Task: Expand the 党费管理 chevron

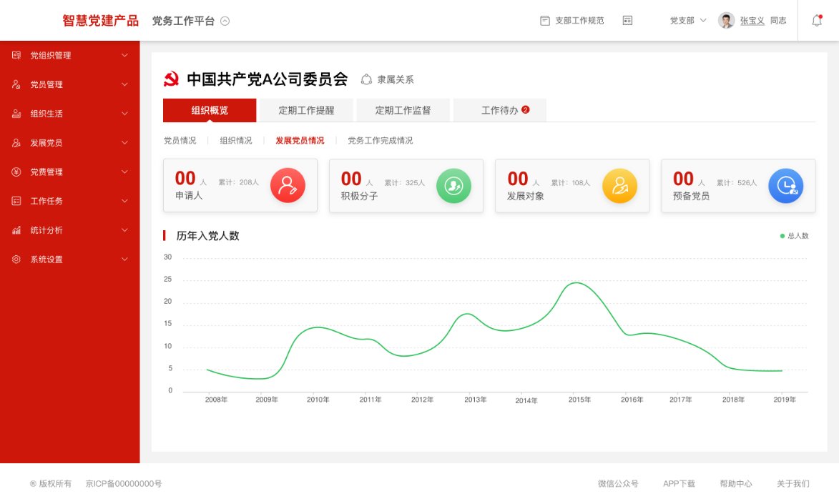Action: 124,172
